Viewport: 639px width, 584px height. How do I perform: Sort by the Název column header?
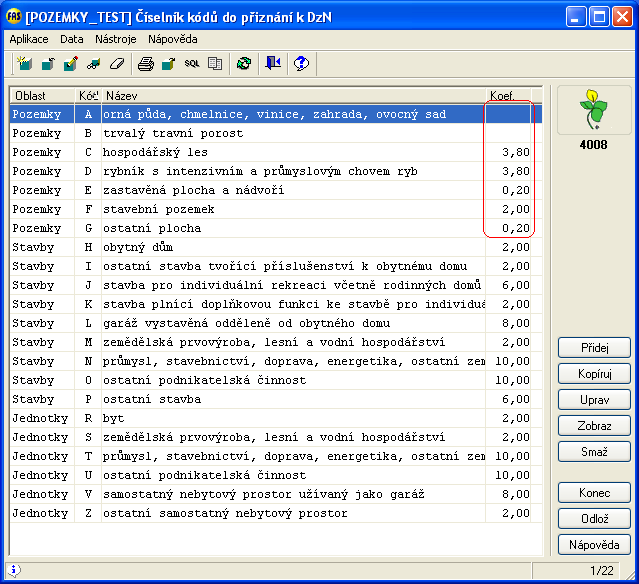(290, 95)
